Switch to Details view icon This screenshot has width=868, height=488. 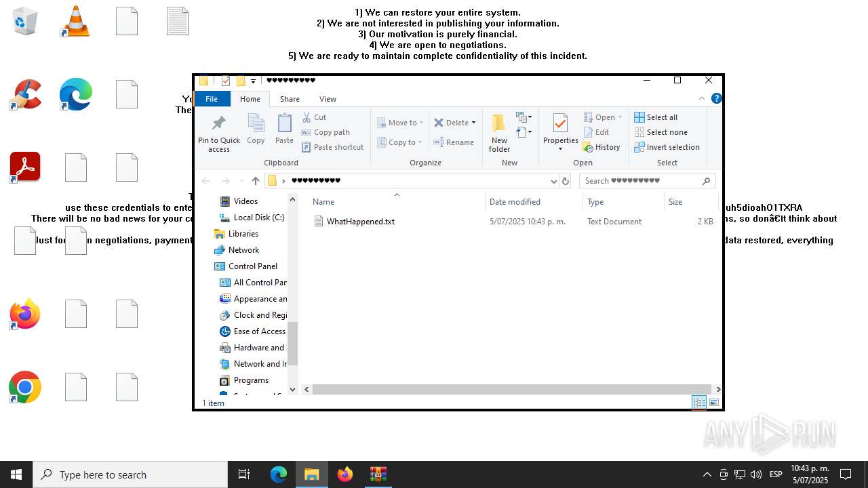[x=699, y=403]
